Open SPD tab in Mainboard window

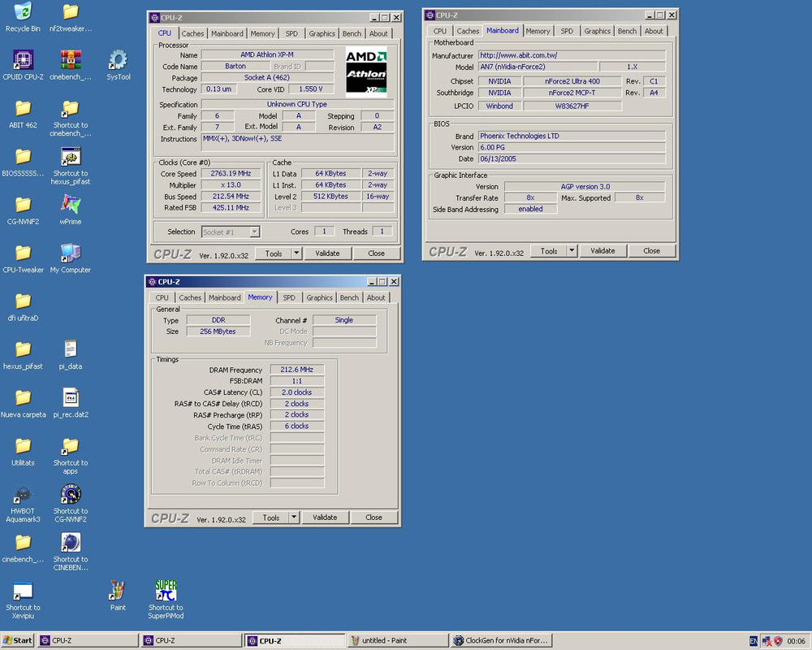(567, 31)
